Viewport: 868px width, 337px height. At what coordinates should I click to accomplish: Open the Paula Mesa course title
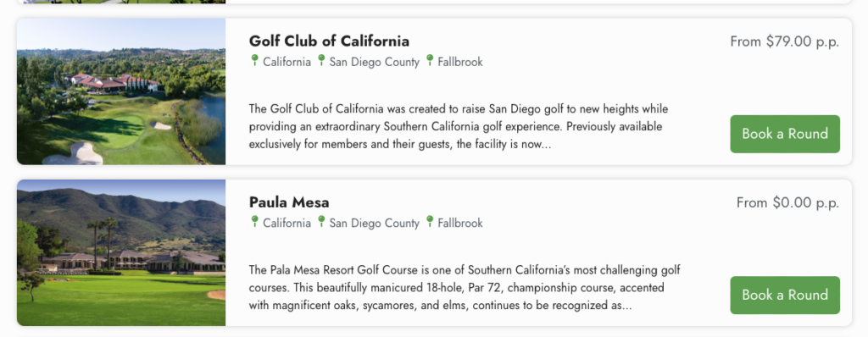click(x=289, y=202)
